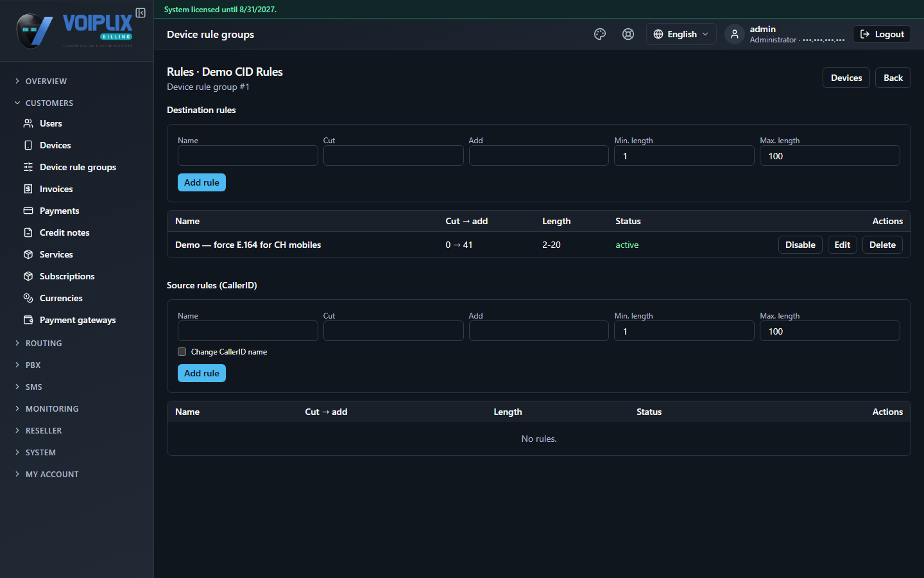
Task: Click Source rules Min. length field
Action: click(x=684, y=331)
